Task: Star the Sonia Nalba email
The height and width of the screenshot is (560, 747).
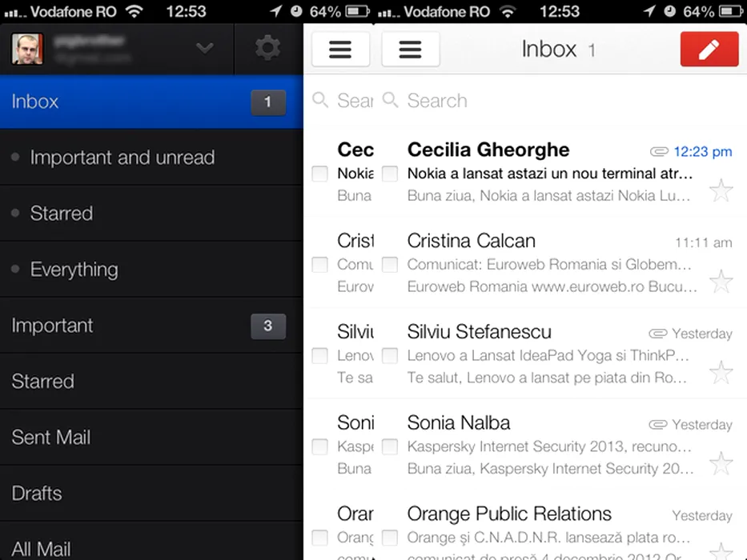Action: (721, 463)
